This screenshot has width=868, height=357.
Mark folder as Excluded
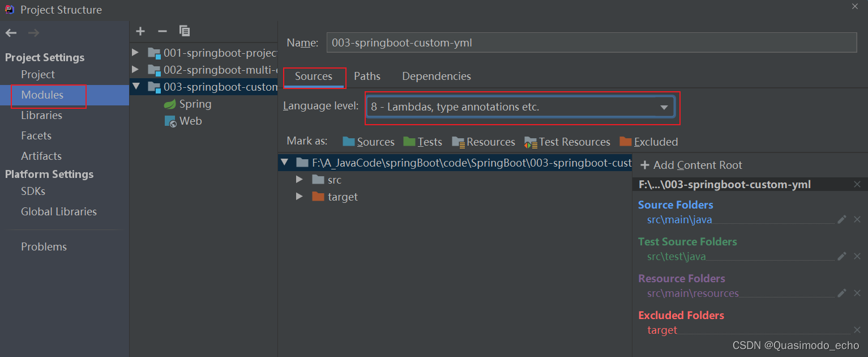[648, 142]
